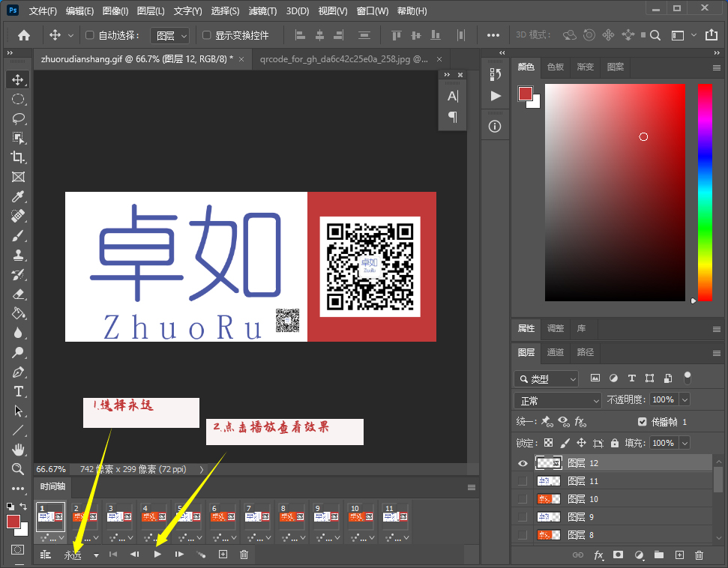Viewport: 728px width, 568px height.
Task: Select the Type tool
Action: click(17, 391)
